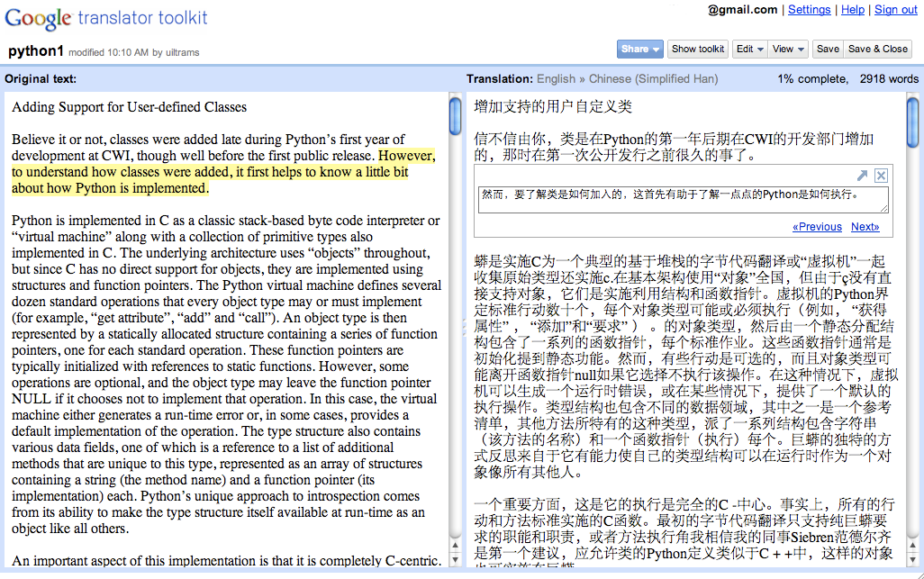Open the View dropdown menu
924x579 pixels.
tap(789, 49)
